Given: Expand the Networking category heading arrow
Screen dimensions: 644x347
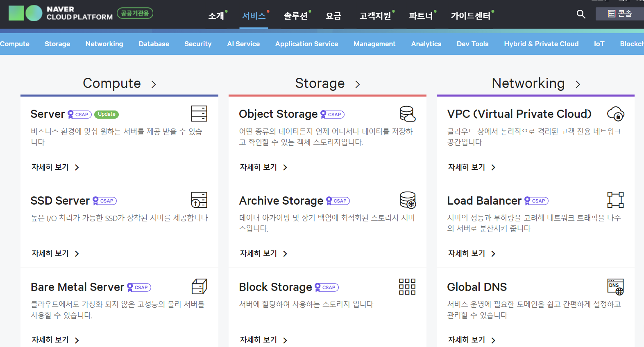Looking at the screenshot, I should click(578, 84).
